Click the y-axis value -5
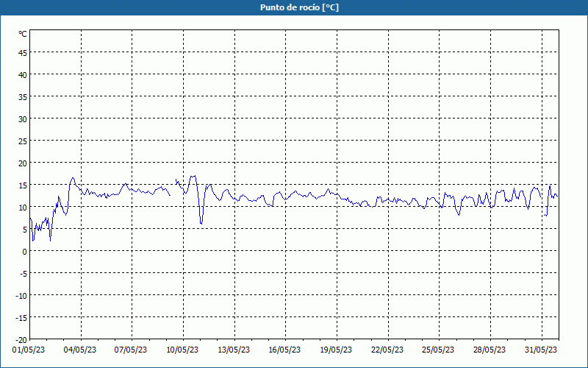This screenshot has height=368, width=588. click(x=24, y=273)
